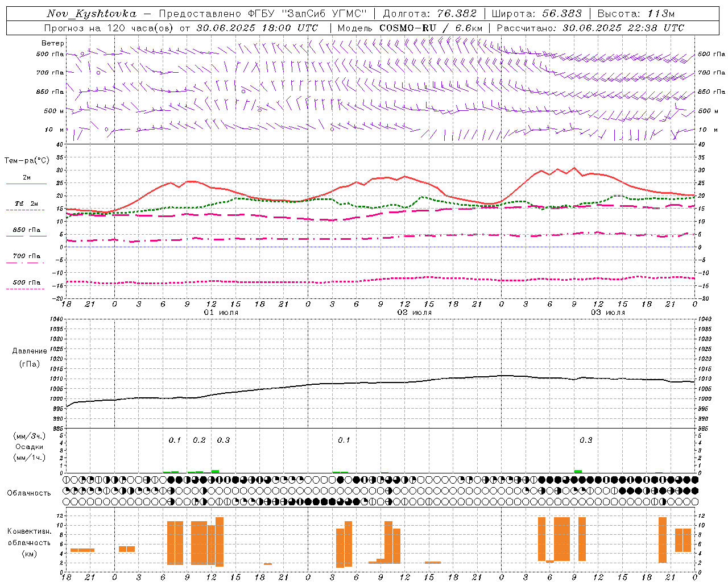The width and height of the screenshot is (728, 582).
Task: Click the 03 июля date label
Action: click(608, 313)
